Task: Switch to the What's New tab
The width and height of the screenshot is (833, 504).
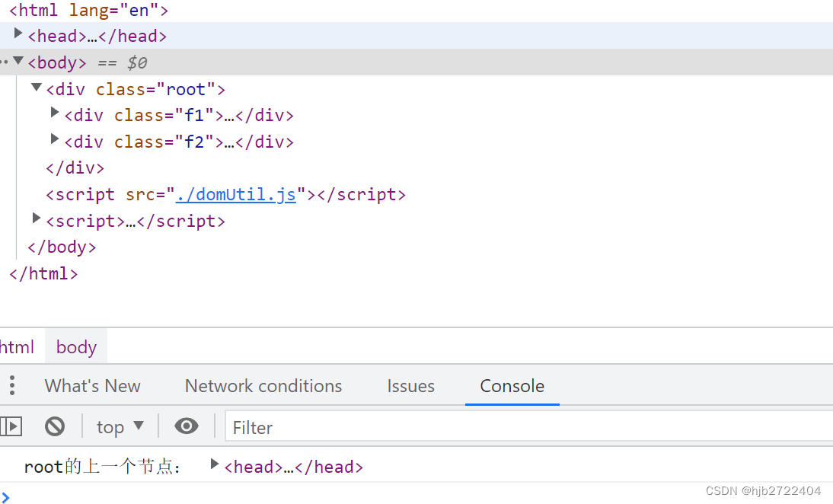Action: pyautogui.click(x=92, y=386)
